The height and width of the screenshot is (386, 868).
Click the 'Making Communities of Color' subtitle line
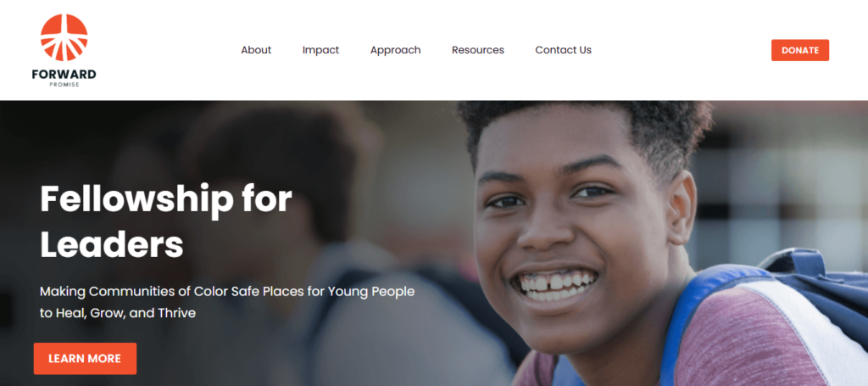(227, 291)
